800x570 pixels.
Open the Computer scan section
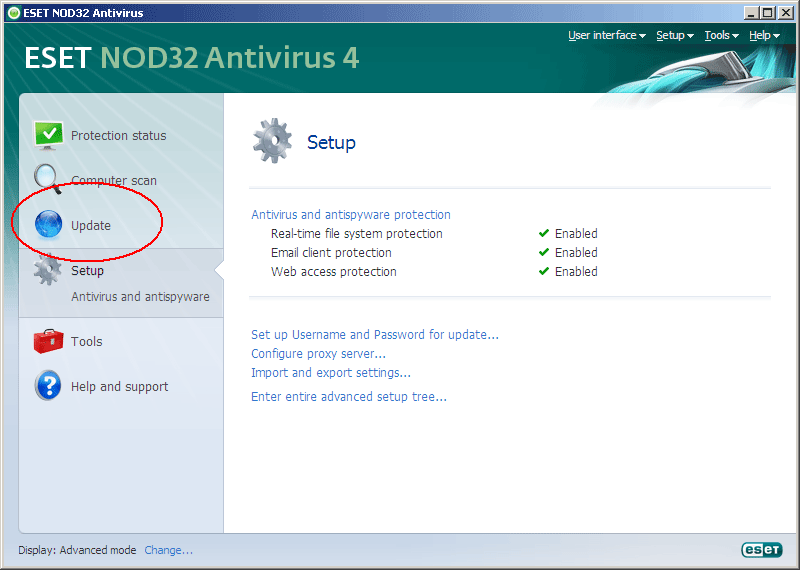point(114,181)
